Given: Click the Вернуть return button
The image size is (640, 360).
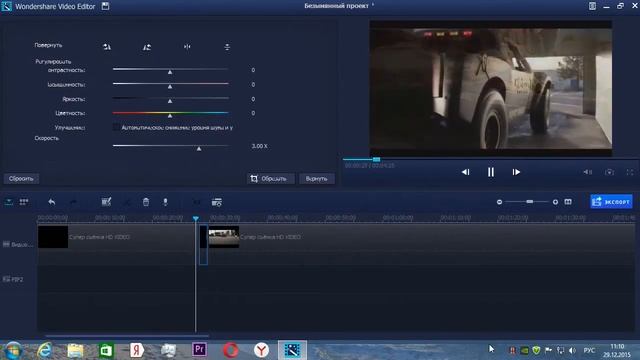Looking at the screenshot, I should [317, 179].
